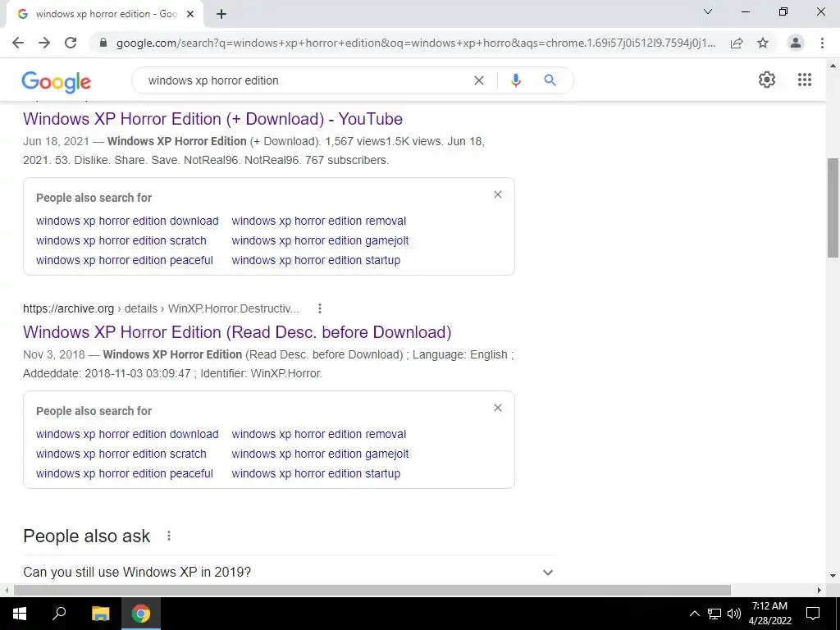Viewport: 840px width, 630px height.
Task: Search 'horror edition download' in second box
Action: [x=127, y=434]
